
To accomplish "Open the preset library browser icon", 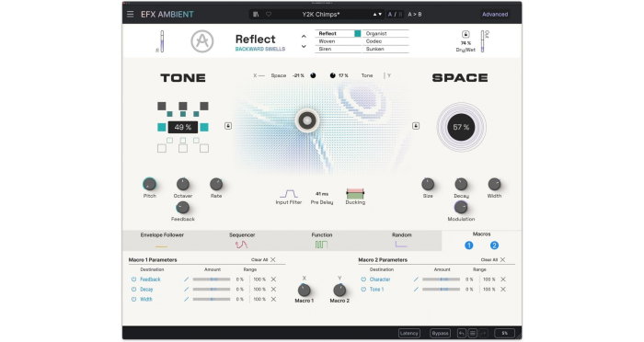I will point(256,15).
